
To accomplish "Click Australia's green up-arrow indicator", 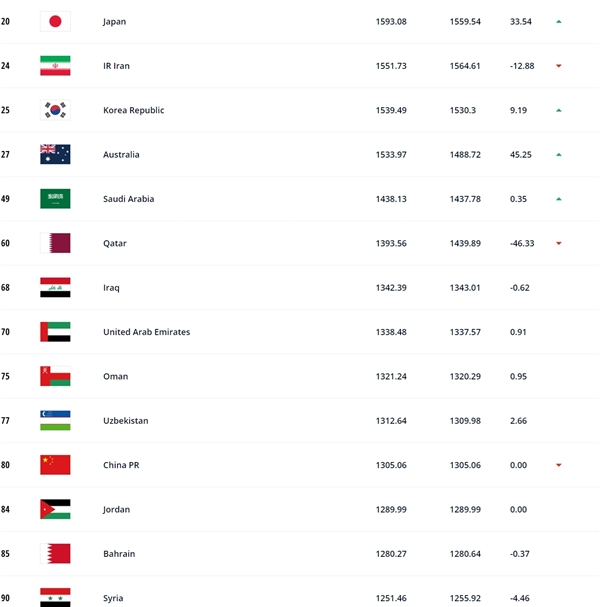I will coord(559,155).
